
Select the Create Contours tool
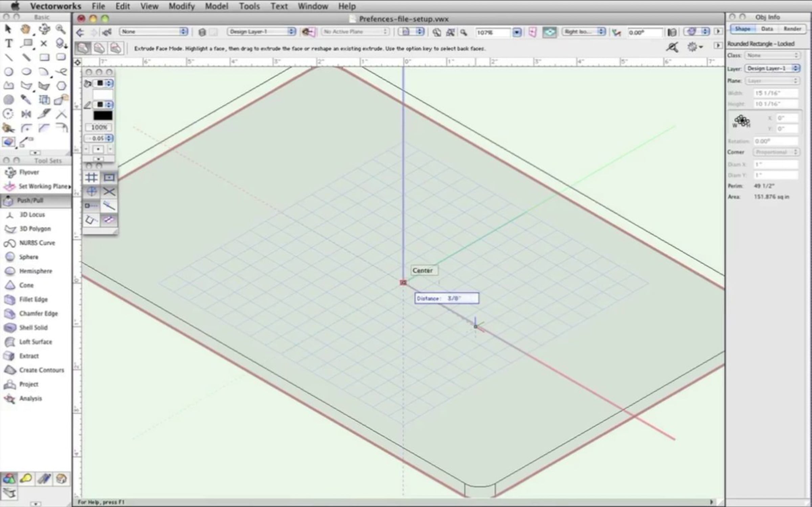click(41, 370)
